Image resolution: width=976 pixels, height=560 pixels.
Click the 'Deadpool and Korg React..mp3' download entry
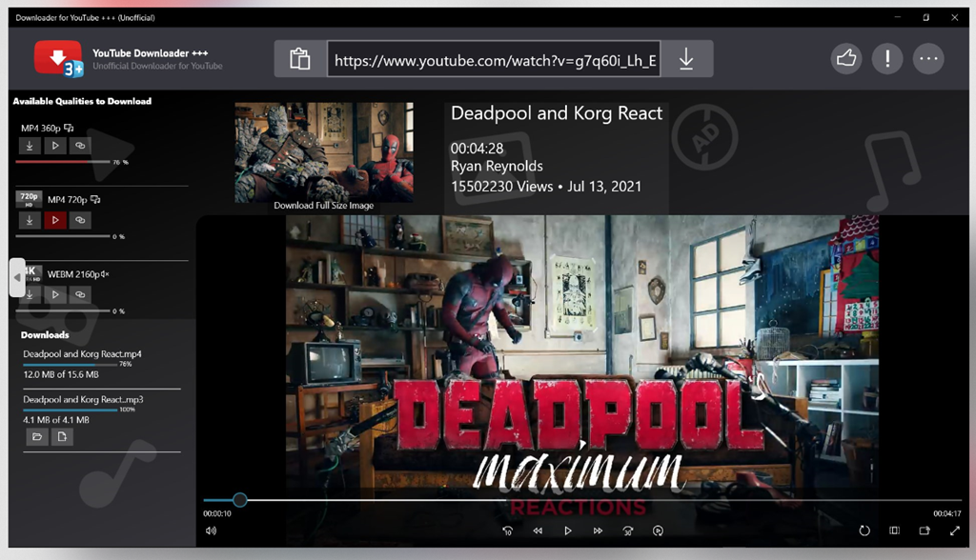click(x=84, y=399)
